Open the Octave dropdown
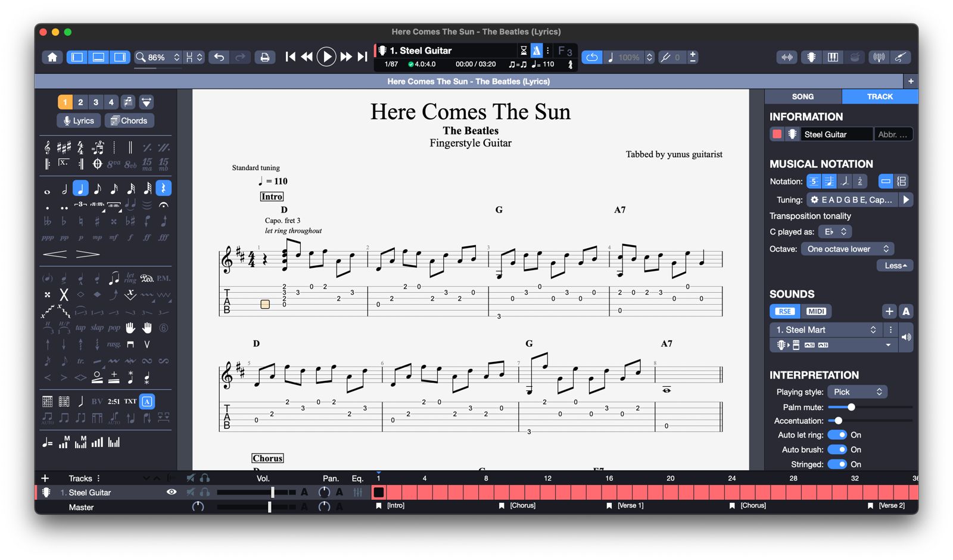This screenshot has width=953, height=560. click(847, 249)
